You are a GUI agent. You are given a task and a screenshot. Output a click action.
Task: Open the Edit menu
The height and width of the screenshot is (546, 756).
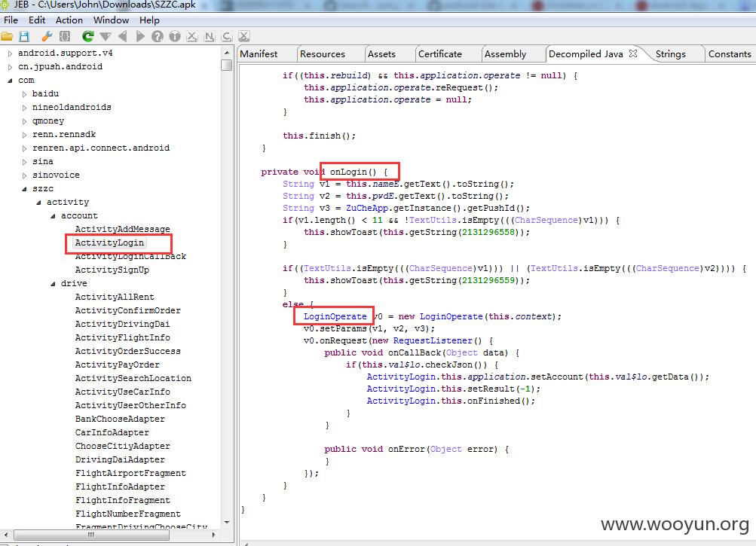click(37, 20)
